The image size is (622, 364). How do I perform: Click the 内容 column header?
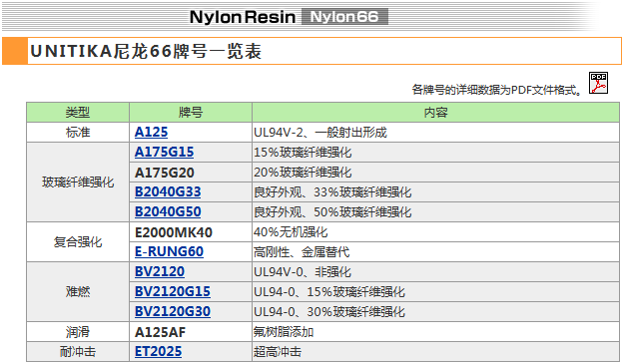[x=435, y=113]
